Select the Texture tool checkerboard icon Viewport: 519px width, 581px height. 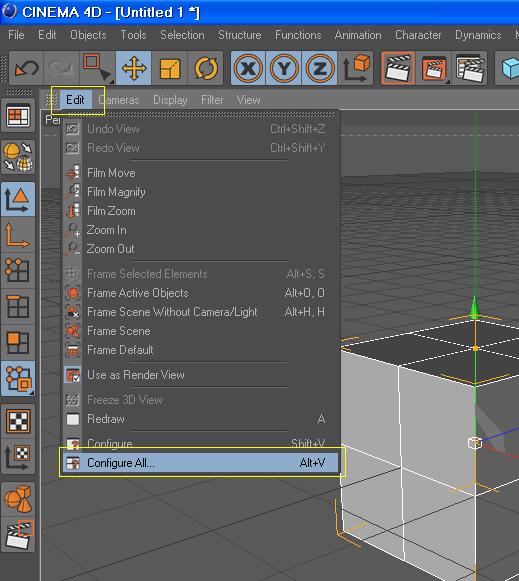(18, 421)
